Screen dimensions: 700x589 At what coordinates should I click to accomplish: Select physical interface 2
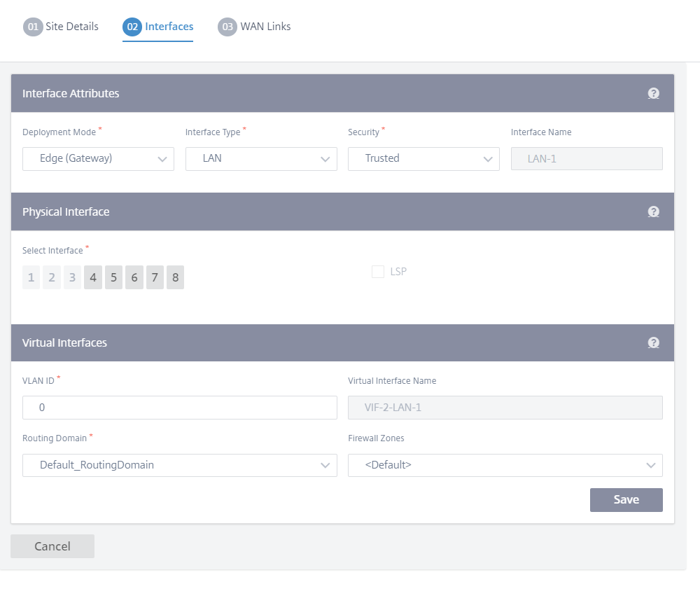pos(52,277)
